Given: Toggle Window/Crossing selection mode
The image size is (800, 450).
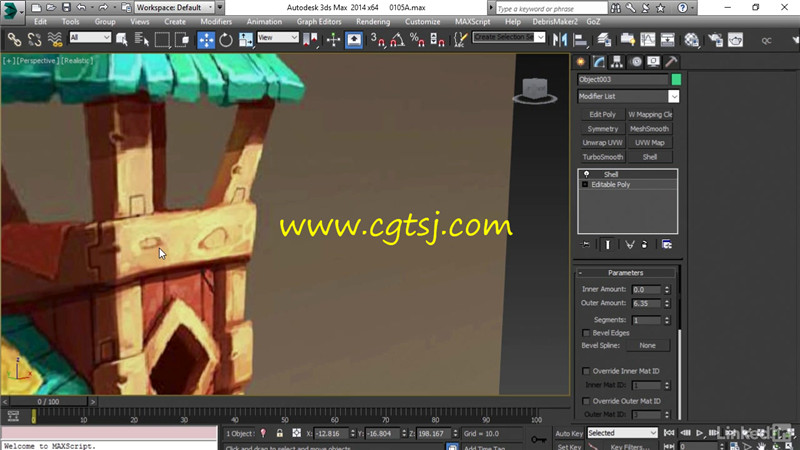Looking at the screenshot, I should [x=182, y=40].
